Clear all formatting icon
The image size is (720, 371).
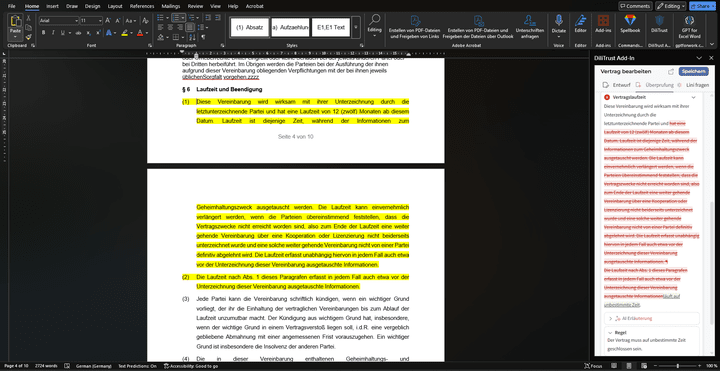[x=145, y=21]
